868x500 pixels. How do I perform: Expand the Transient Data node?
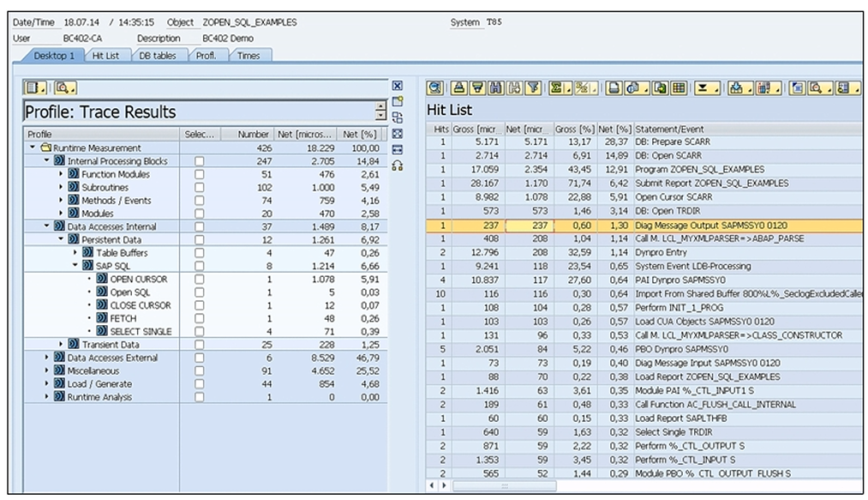62,345
